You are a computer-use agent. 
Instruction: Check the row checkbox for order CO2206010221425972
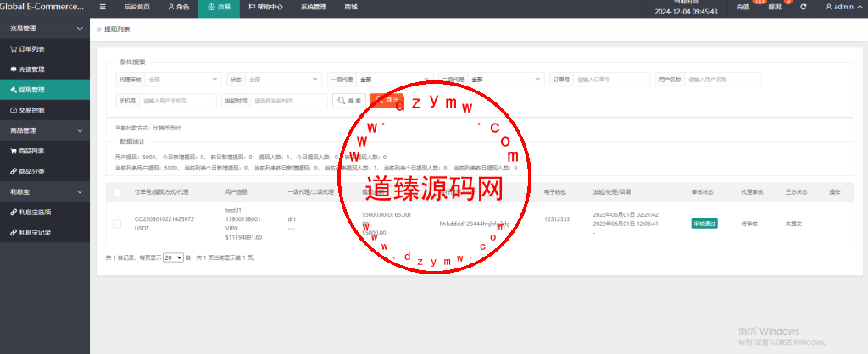pyautogui.click(x=117, y=224)
